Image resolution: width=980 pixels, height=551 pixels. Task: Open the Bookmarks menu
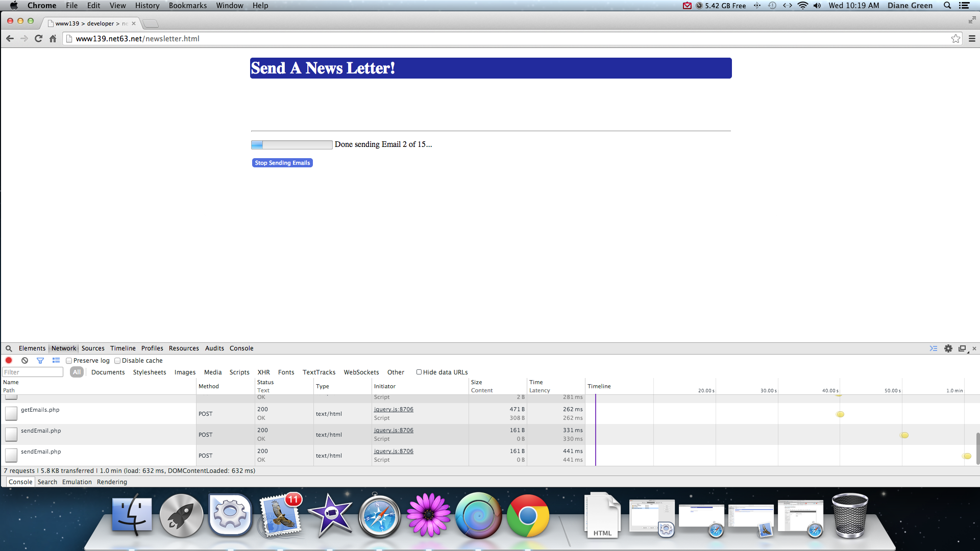click(187, 6)
